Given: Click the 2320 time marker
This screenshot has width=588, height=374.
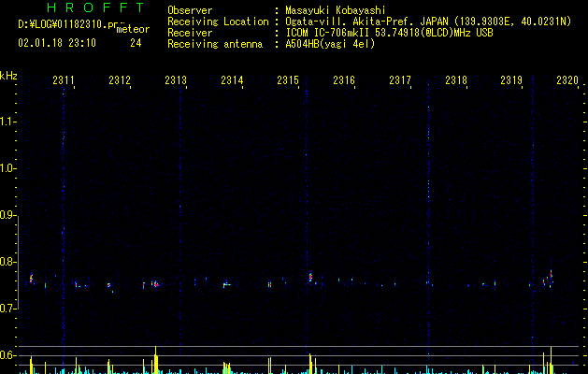Looking at the screenshot, I should click(567, 79).
